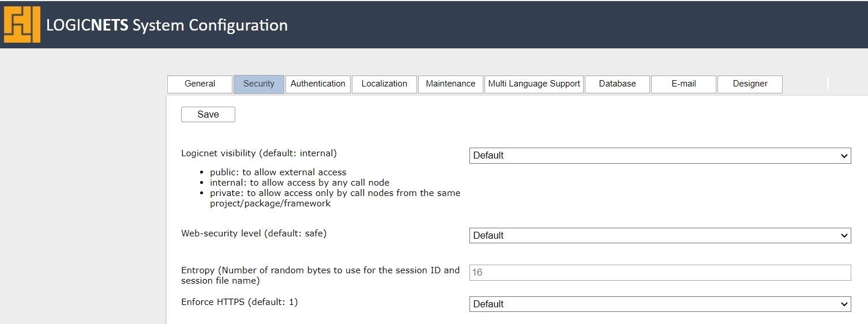
Task: Save the security configuration
Action: tap(208, 114)
